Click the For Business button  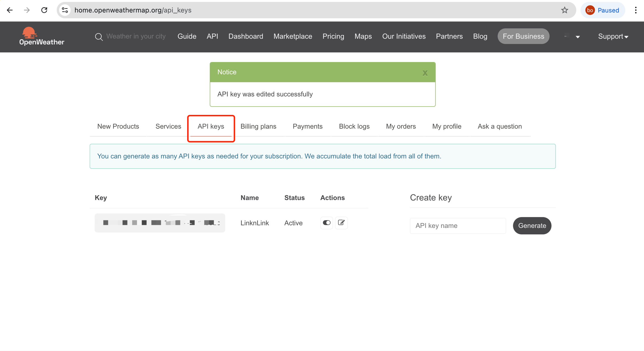click(x=523, y=36)
